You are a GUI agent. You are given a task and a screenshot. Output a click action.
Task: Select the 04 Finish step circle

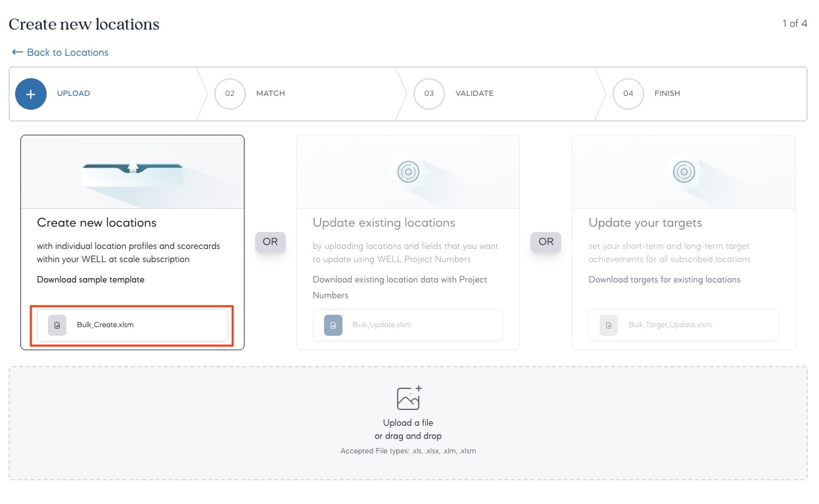coord(628,94)
